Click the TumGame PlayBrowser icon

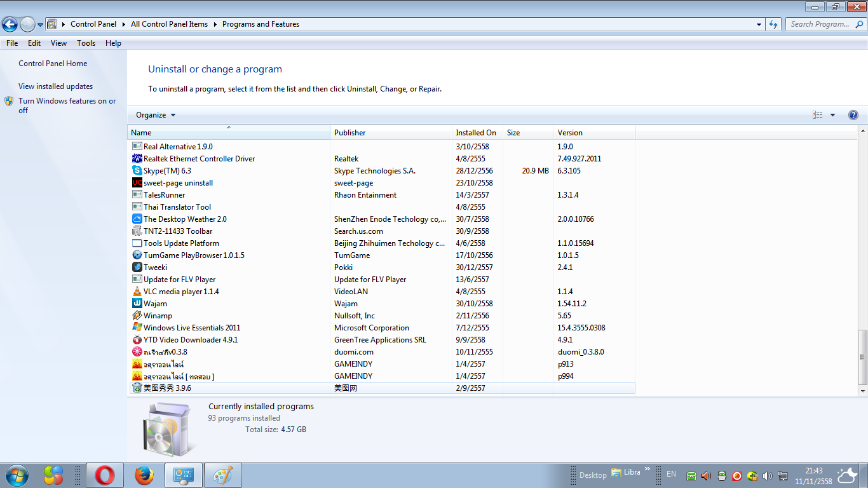coord(137,255)
